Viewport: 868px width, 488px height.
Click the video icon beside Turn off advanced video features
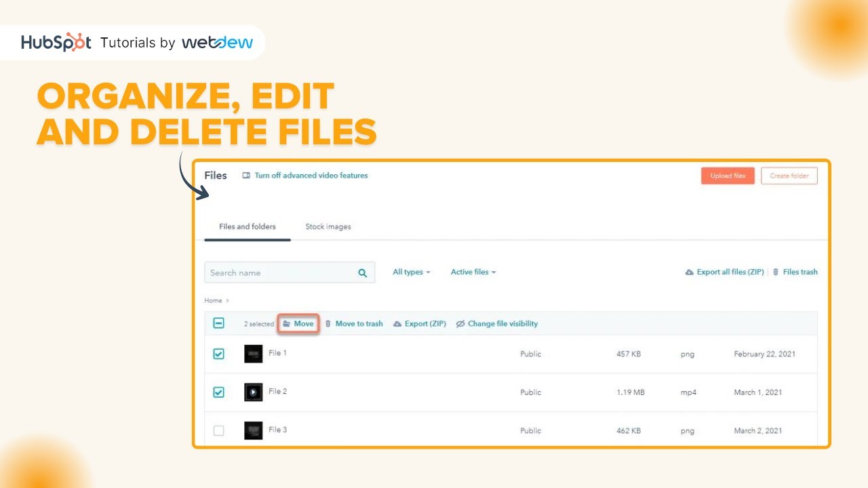tap(246, 176)
